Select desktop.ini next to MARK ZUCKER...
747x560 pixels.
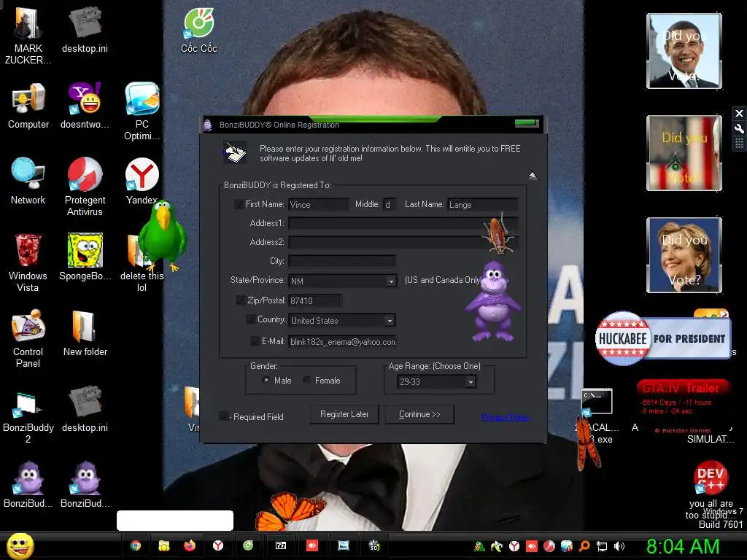tap(85, 29)
